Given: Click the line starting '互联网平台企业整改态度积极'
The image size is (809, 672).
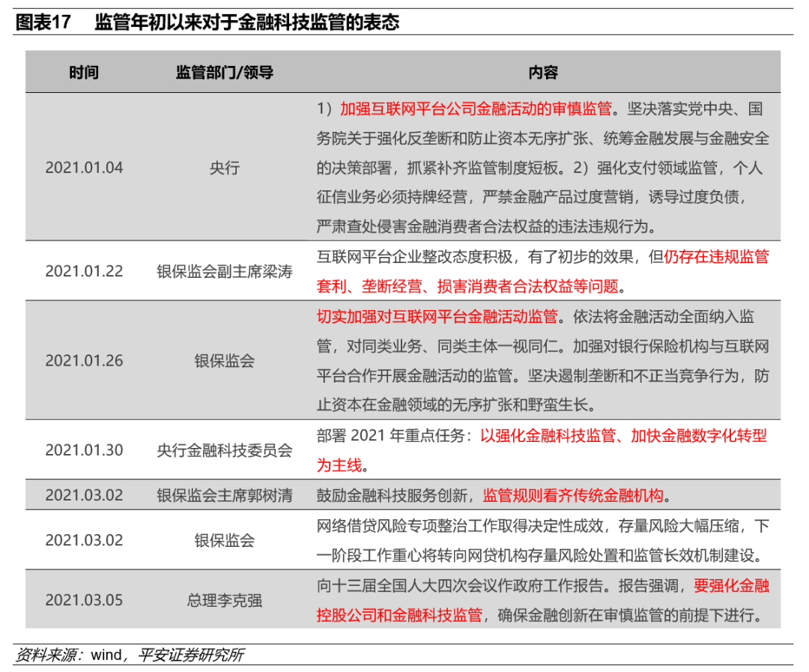Looking at the screenshot, I should (543, 256).
